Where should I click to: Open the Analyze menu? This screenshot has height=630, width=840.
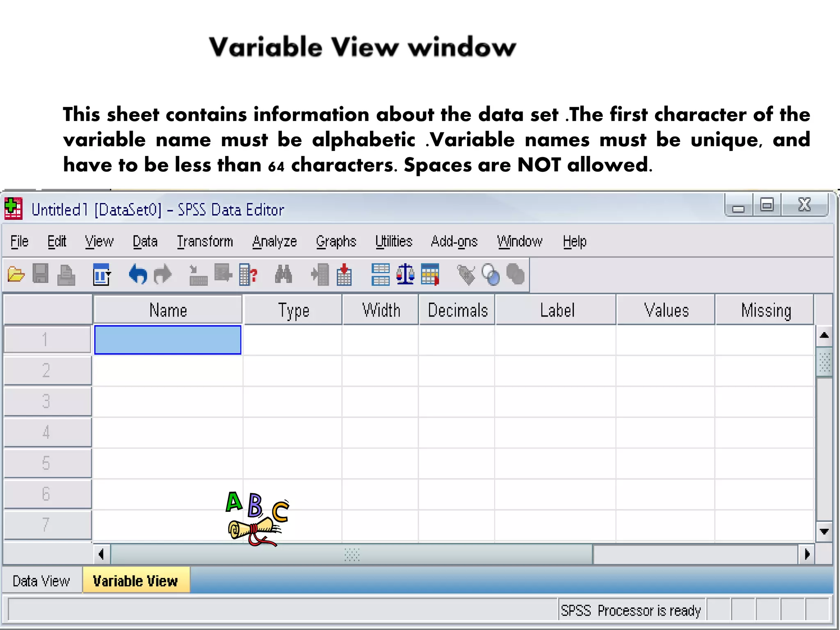[x=274, y=242]
